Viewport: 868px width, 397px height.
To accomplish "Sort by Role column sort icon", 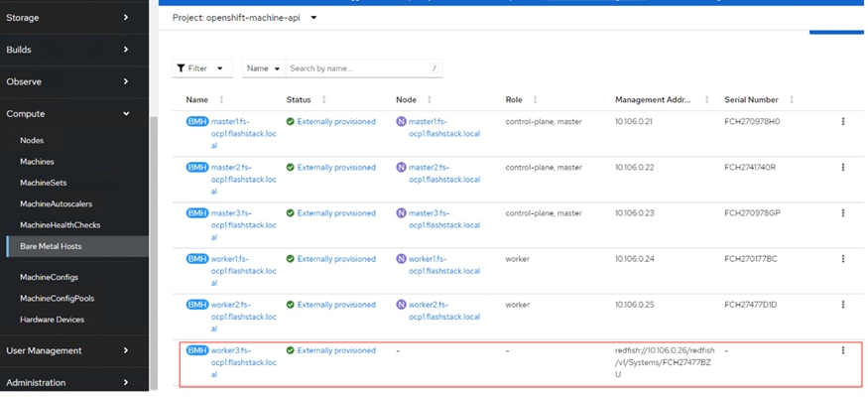I will (536, 100).
